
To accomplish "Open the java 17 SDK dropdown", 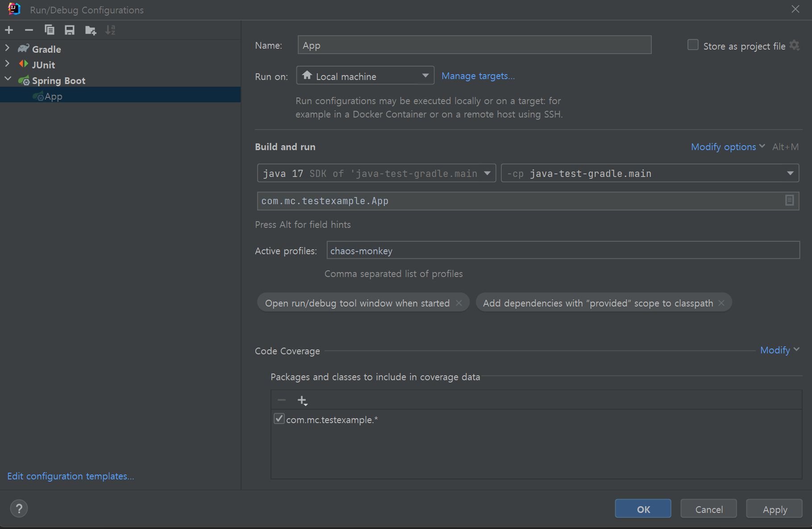I will 376,173.
